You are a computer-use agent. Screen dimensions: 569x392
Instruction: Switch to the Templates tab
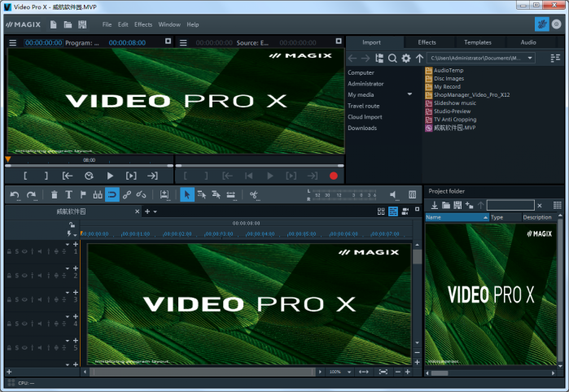click(x=478, y=42)
